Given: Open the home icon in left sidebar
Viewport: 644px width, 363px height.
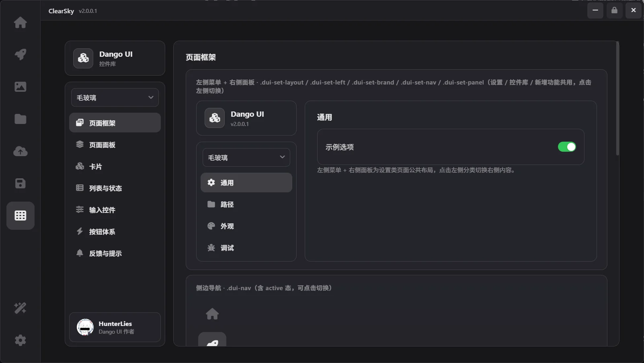Looking at the screenshot, I should pyautogui.click(x=20, y=22).
